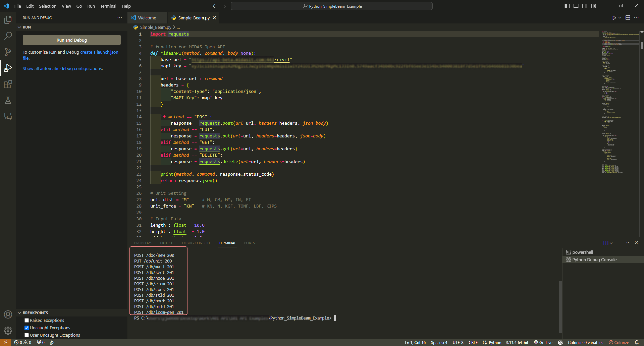The image size is (644, 346).
Task: Open the split terminal dropdown arrow
Action: (x=611, y=243)
